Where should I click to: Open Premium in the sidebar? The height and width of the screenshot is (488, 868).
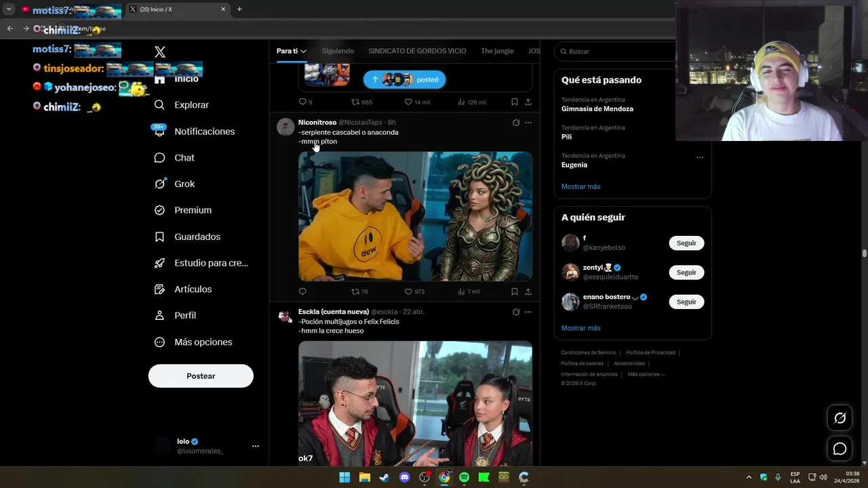click(x=183, y=210)
